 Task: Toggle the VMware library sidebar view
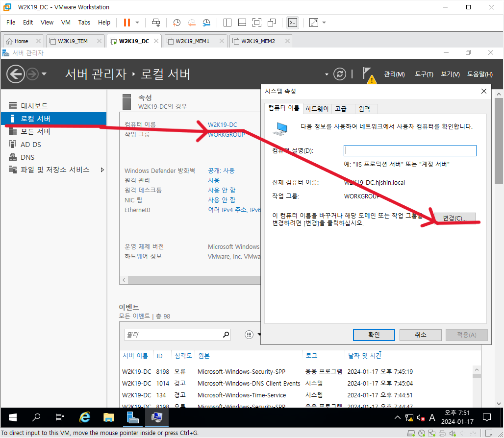tap(227, 23)
